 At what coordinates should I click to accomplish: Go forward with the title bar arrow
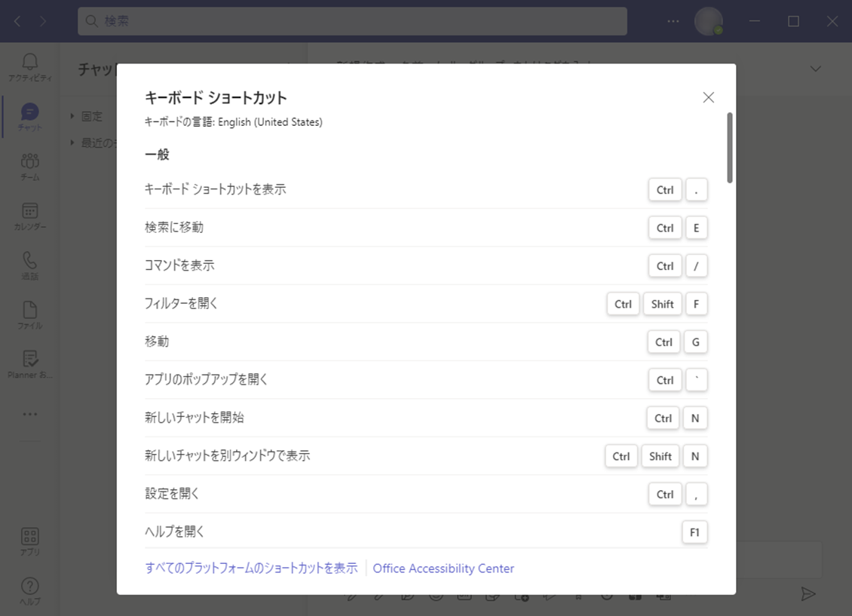coord(42,21)
